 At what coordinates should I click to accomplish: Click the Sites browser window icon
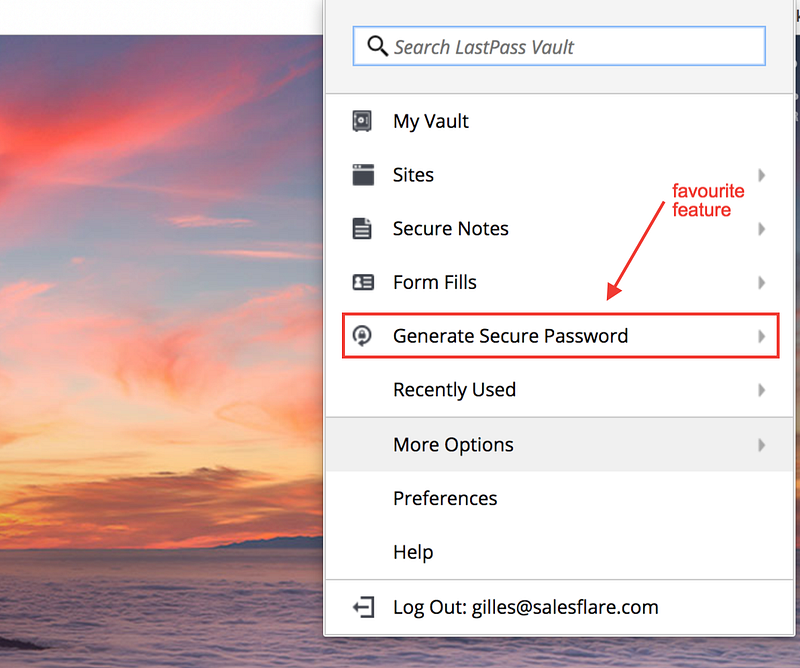point(363,175)
